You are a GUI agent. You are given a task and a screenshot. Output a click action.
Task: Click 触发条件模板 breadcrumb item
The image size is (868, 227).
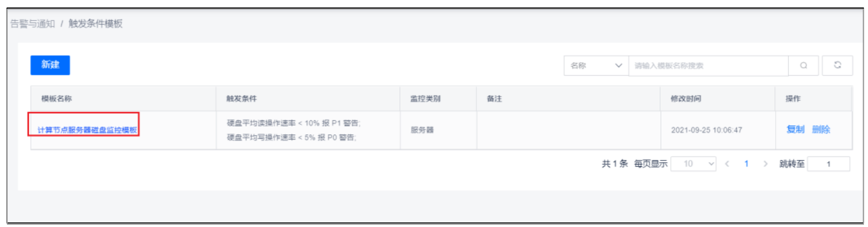[x=96, y=24]
